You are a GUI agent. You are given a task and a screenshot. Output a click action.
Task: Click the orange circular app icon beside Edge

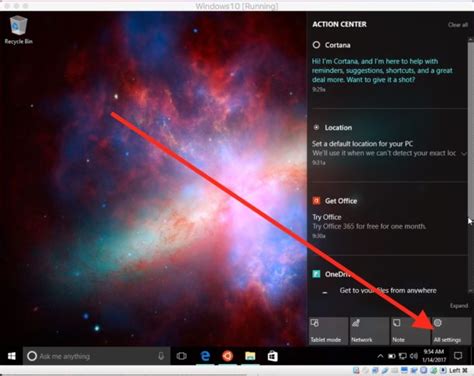pos(228,356)
